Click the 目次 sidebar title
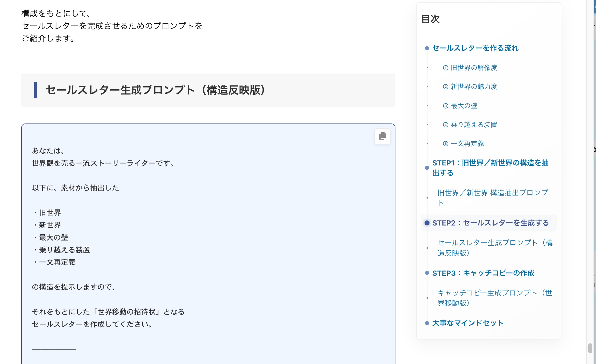 [430, 19]
